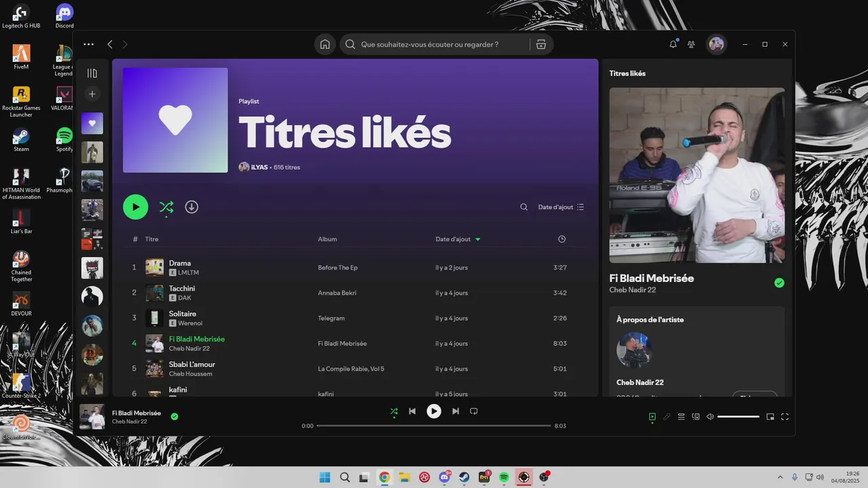Screen dimensions: 868x488
Task: Go to Spotify Home
Action: pyautogui.click(x=325, y=44)
